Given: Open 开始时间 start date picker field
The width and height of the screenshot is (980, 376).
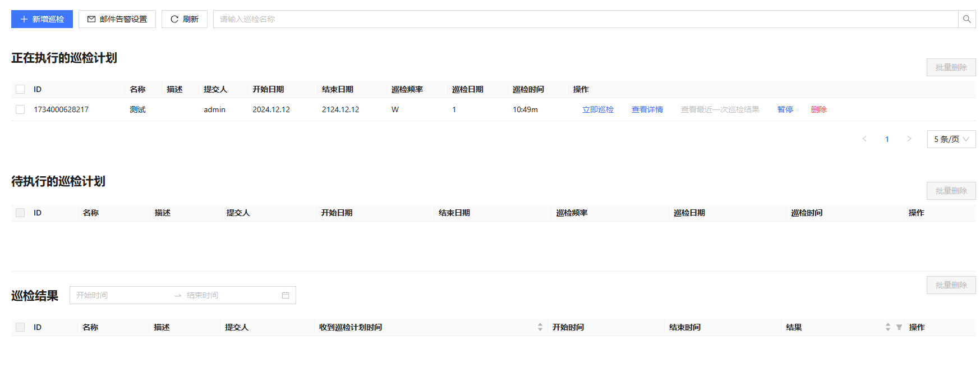Looking at the screenshot, I should pyautogui.click(x=121, y=295).
